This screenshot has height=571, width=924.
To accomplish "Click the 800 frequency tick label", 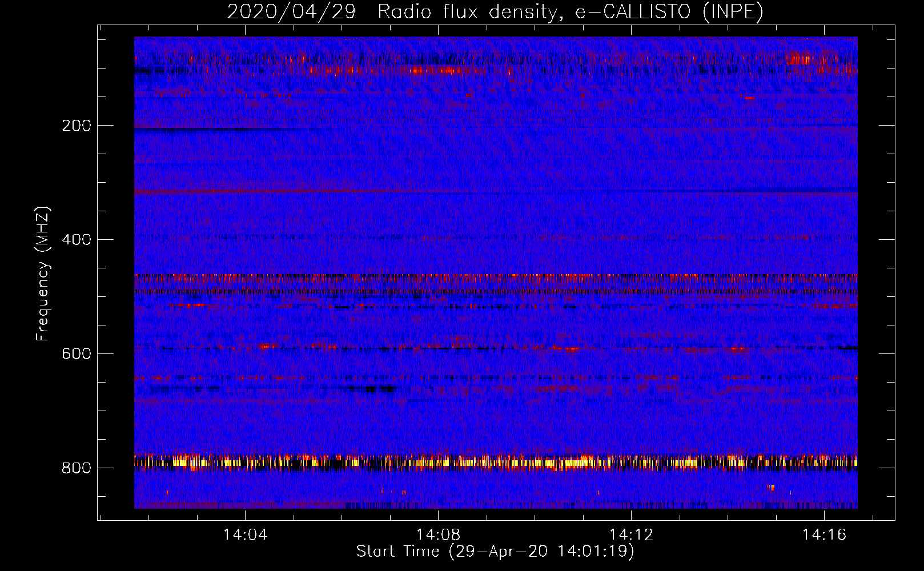I will 76,468.
